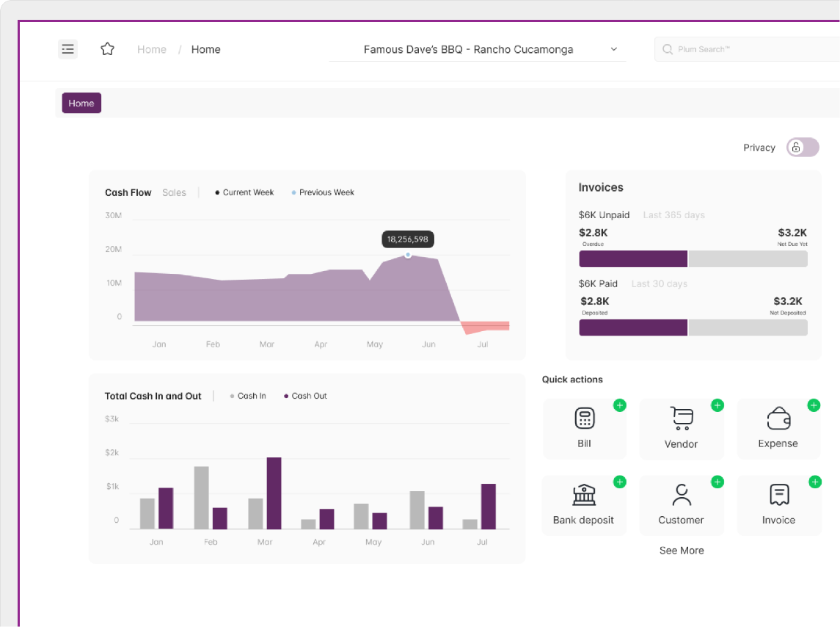Switch to the Sales tab
Screen dimensions: 840x627
coord(175,192)
